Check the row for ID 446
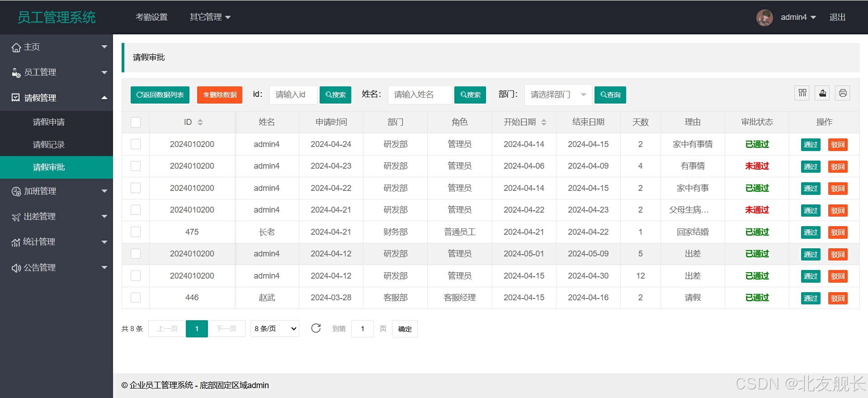 pos(136,298)
